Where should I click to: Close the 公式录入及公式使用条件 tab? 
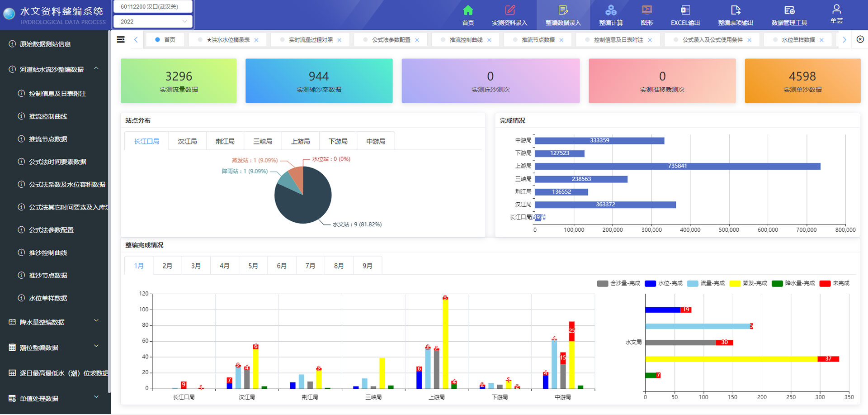tap(750, 40)
